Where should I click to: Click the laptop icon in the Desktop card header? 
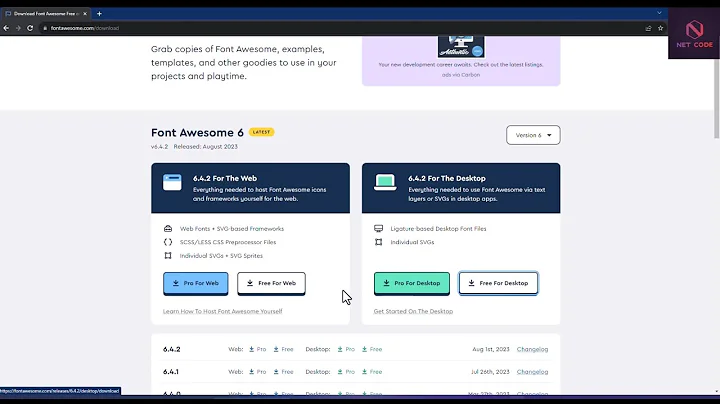pyautogui.click(x=385, y=183)
